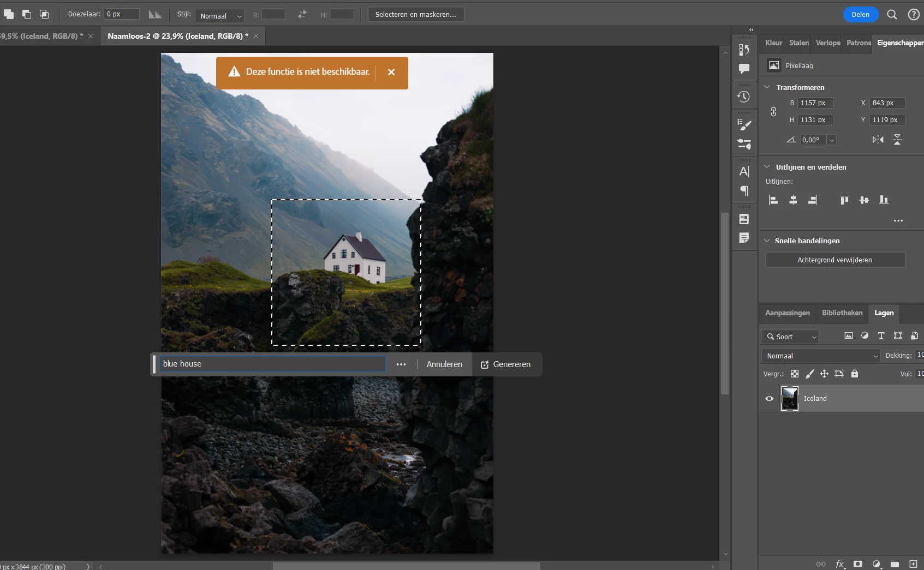The height and width of the screenshot is (570, 924).
Task: Open the rotation angle dropdown arrow
Action: (832, 140)
